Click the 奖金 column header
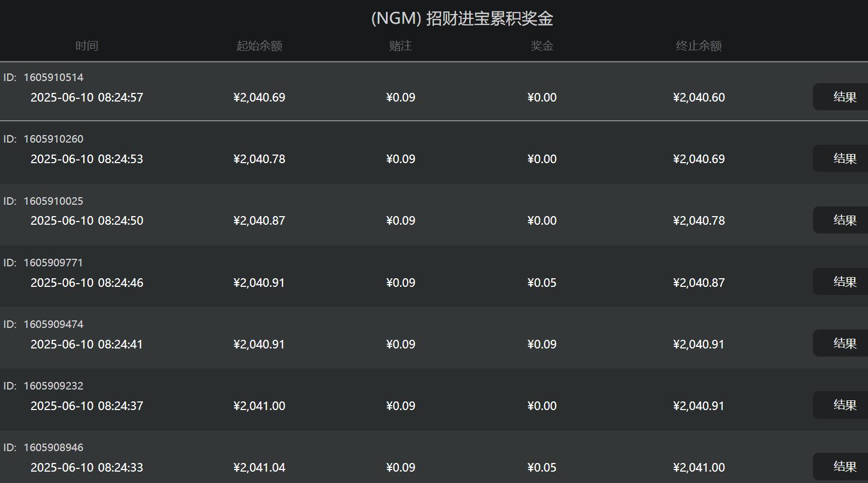The width and height of the screenshot is (868, 483). (542, 46)
